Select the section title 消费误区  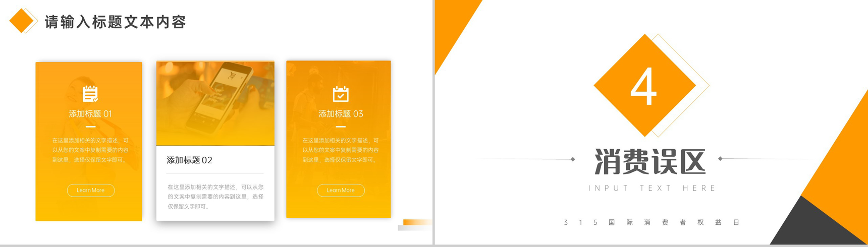[650, 162]
